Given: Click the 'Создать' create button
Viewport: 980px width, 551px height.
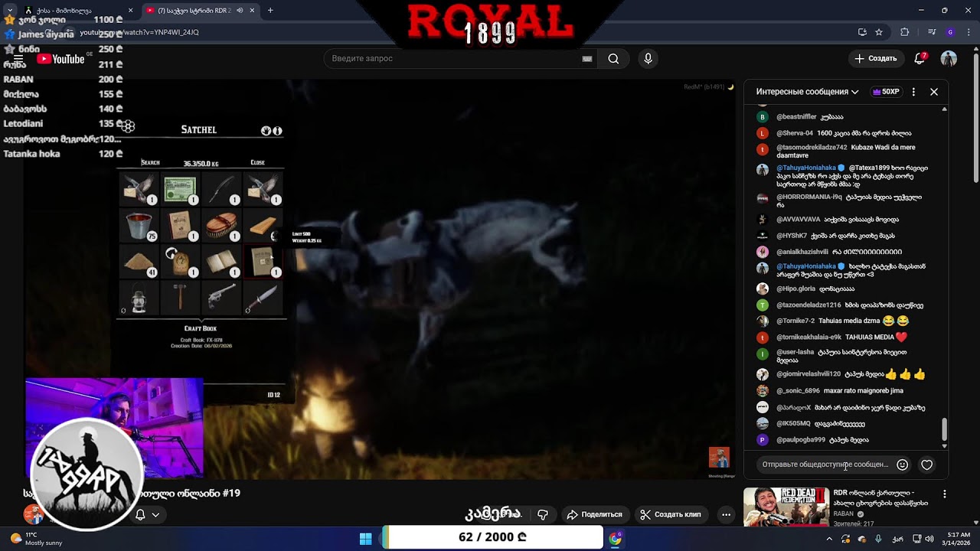Looking at the screenshot, I should click(876, 59).
